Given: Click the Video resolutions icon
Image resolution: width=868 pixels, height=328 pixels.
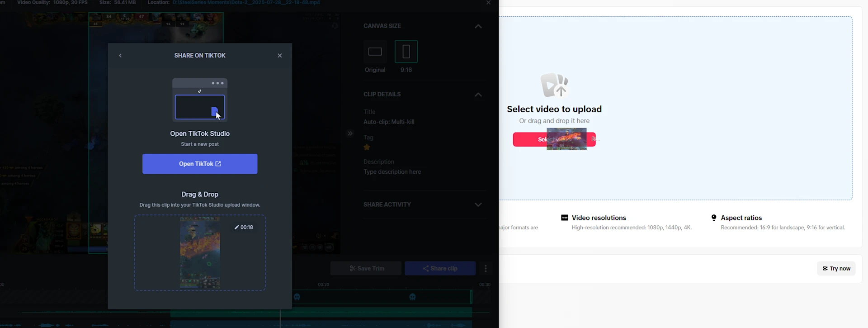Looking at the screenshot, I should pyautogui.click(x=565, y=218).
